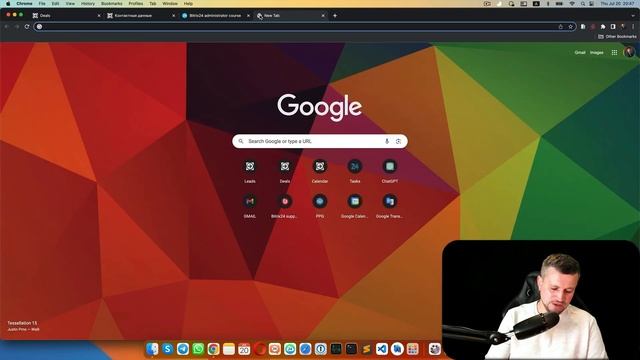The width and height of the screenshot is (640, 360).
Task: Open the Bitrix24 support shortcut tile
Action: point(285,206)
